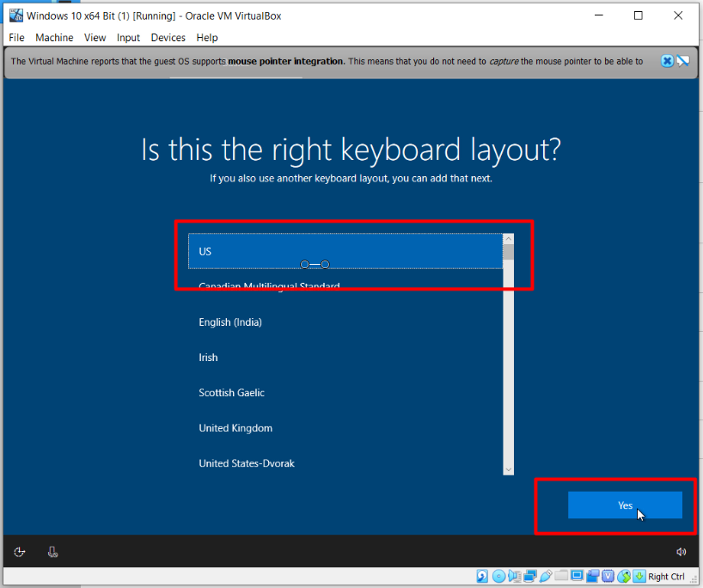Dismiss the mouse integration notification

click(x=668, y=60)
